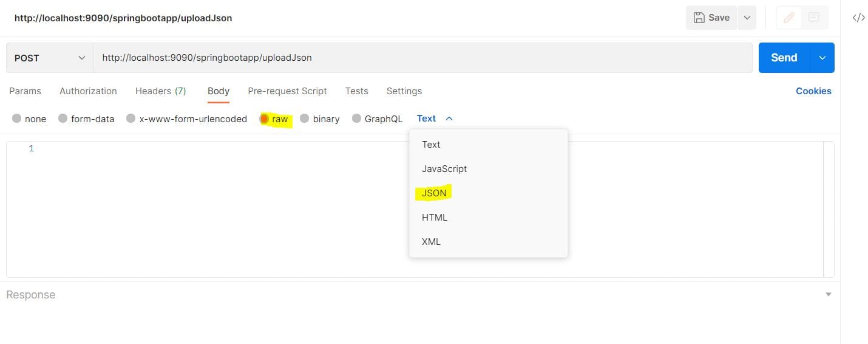Choose XML from the format list
The width and height of the screenshot is (868, 344).
(x=431, y=242)
